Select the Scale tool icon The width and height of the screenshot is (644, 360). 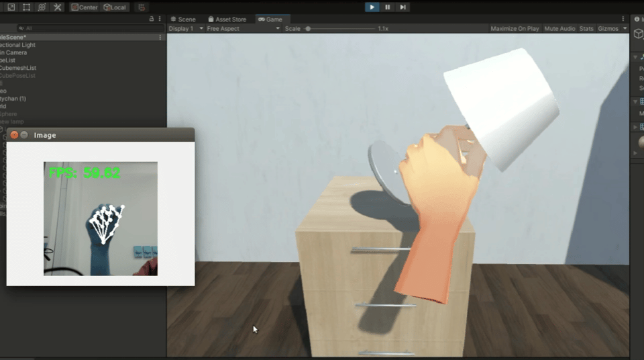(x=11, y=7)
